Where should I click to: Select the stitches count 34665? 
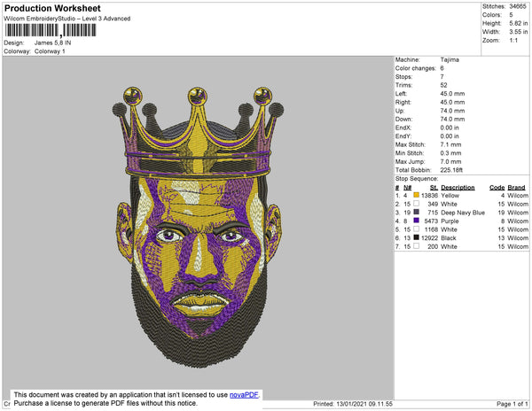[518, 6]
